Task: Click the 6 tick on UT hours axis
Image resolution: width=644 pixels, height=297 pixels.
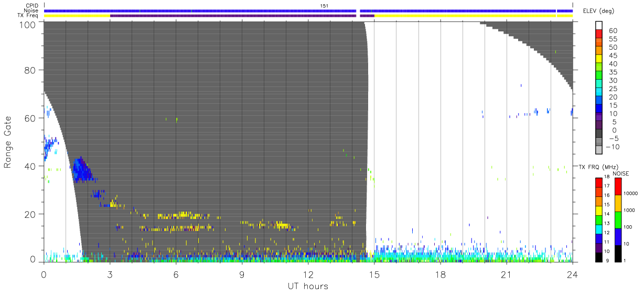Action: [176, 274]
